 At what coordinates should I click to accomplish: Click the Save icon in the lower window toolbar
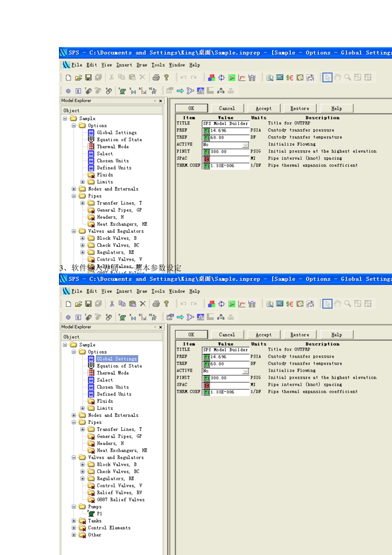tap(88, 304)
